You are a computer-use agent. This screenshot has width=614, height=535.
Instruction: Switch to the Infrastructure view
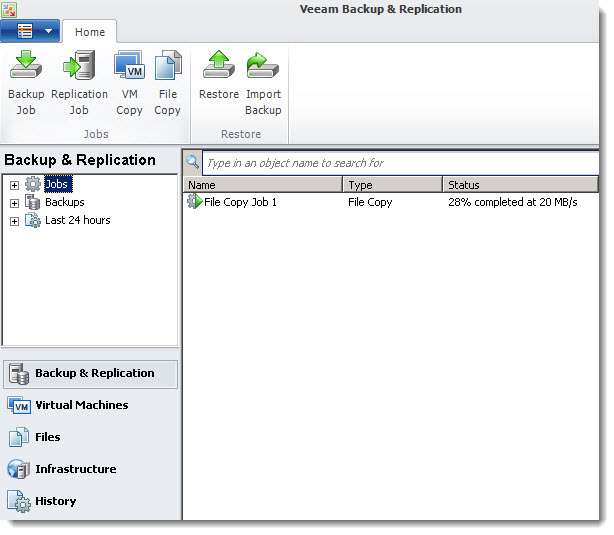(x=90, y=469)
